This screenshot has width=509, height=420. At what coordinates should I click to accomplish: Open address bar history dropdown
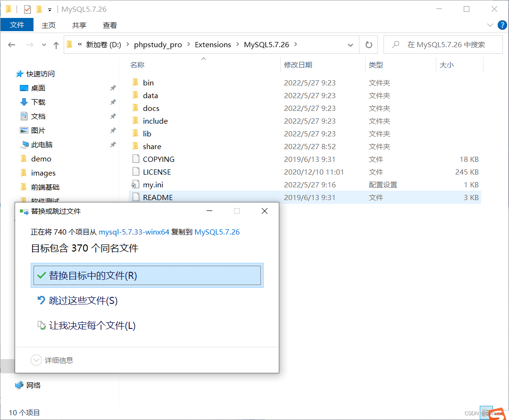(350, 45)
